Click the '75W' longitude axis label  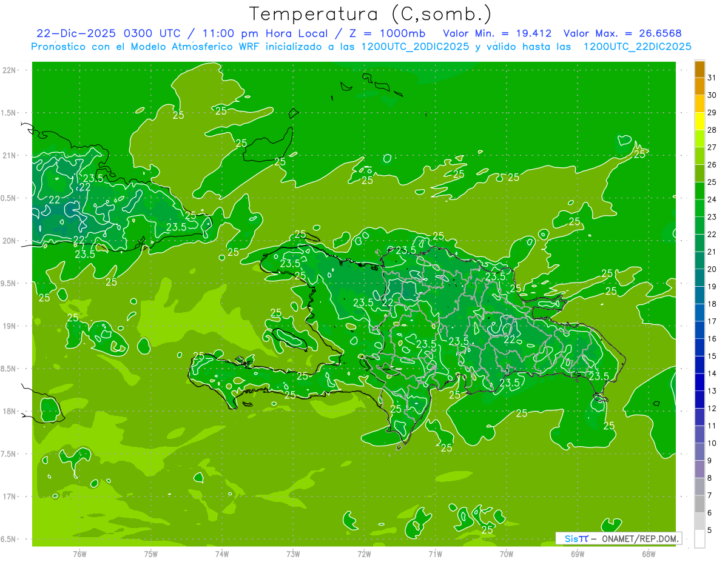point(151,554)
